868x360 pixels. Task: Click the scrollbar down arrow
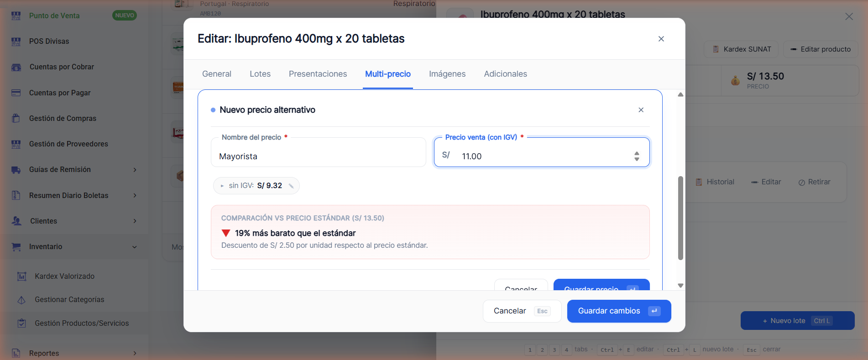tap(680, 286)
